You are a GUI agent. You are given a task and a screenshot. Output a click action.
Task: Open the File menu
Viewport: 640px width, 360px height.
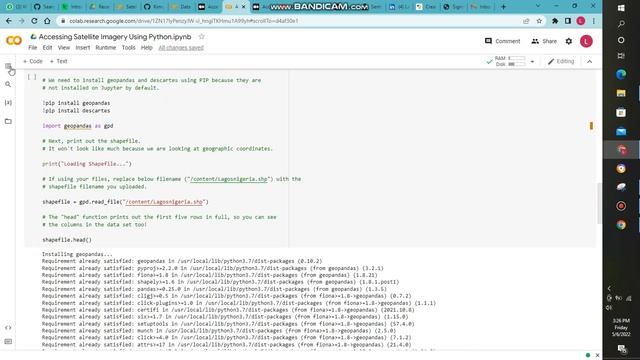coord(33,48)
